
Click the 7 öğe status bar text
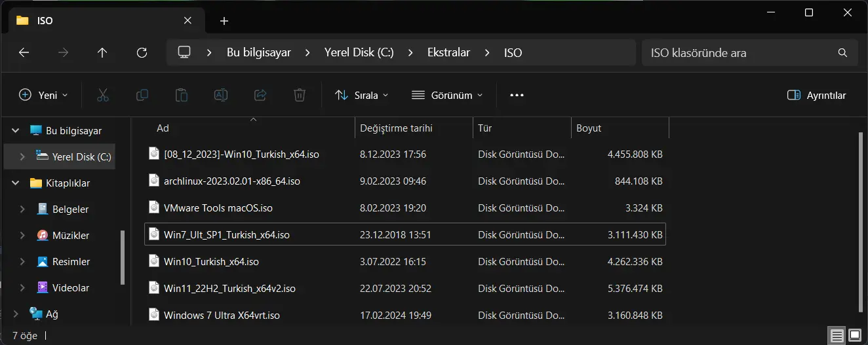(25, 335)
